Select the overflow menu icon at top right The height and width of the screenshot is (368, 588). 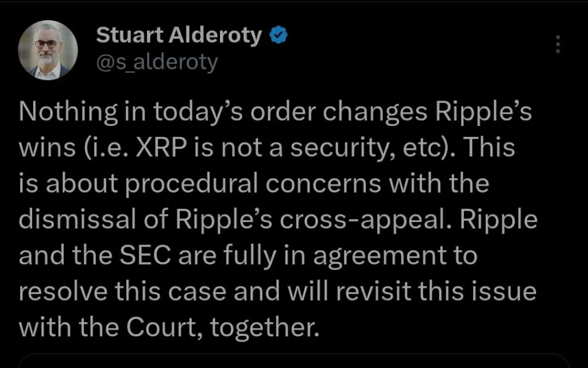point(558,43)
